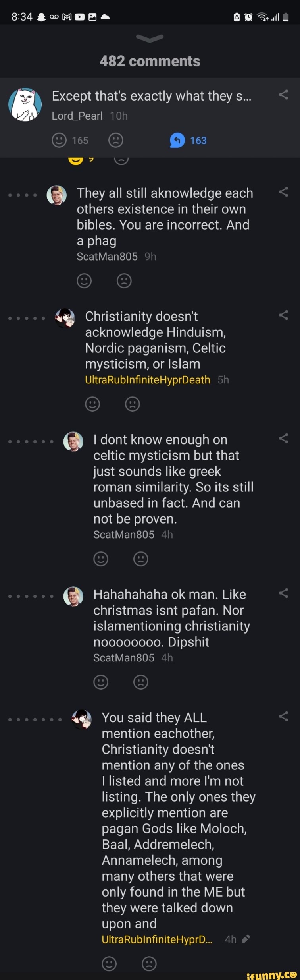The image size is (300, 980).
Task: Smile-react to the 'I dont know enough' comment
Action: 101,559
